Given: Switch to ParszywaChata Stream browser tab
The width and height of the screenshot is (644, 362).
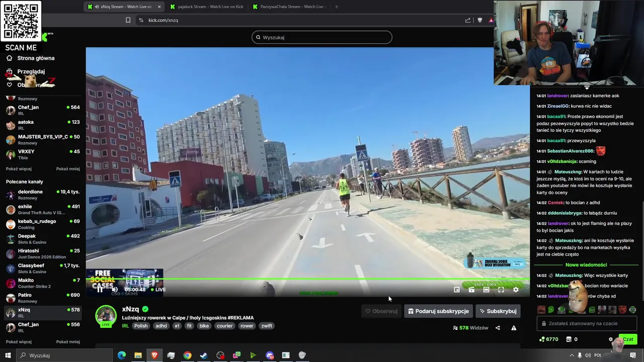Looking at the screenshot, I should point(289,7).
